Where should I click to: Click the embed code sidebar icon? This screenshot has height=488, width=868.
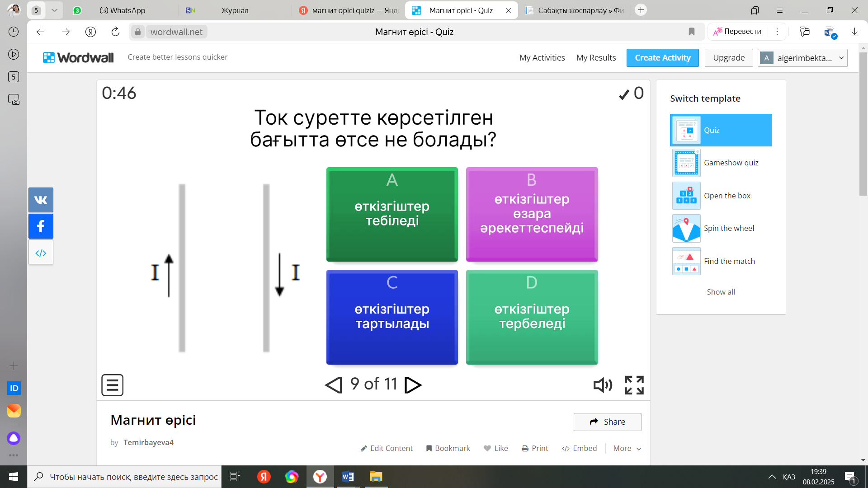coord(41,253)
